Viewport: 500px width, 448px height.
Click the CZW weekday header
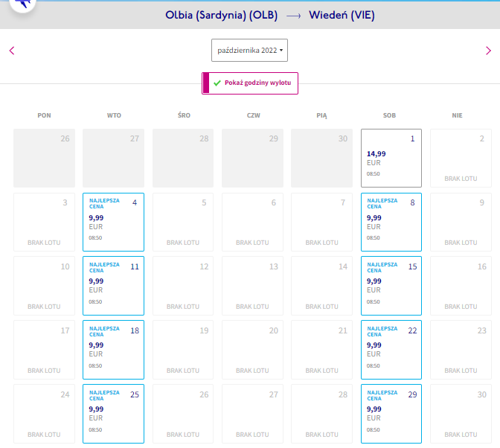tap(254, 115)
